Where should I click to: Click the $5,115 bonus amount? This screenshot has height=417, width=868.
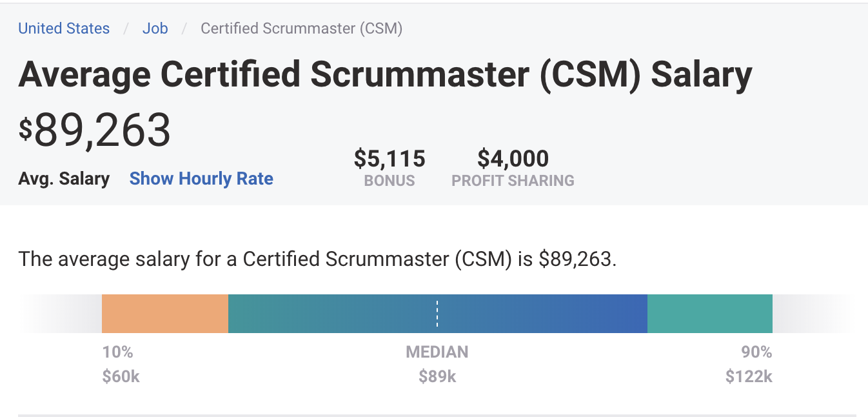tap(390, 158)
